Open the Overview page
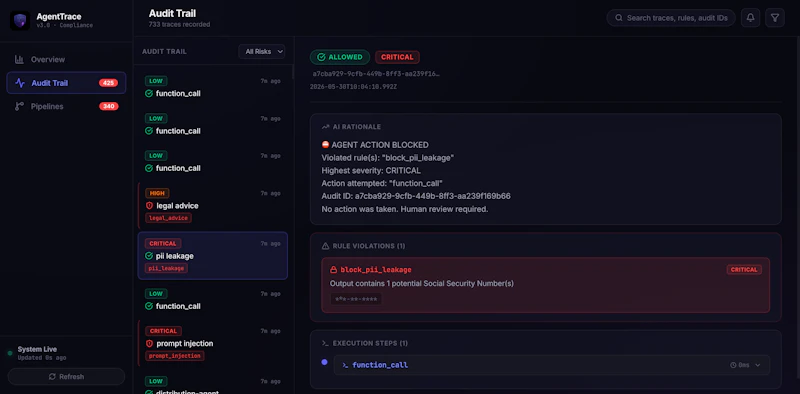Viewport: 800px width, 394px height. tap(66, 59)
